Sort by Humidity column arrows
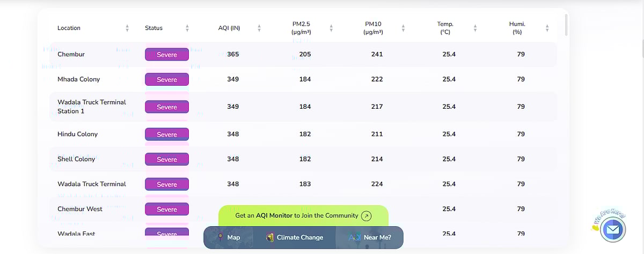The image size is (644, 254). (547, 28)
